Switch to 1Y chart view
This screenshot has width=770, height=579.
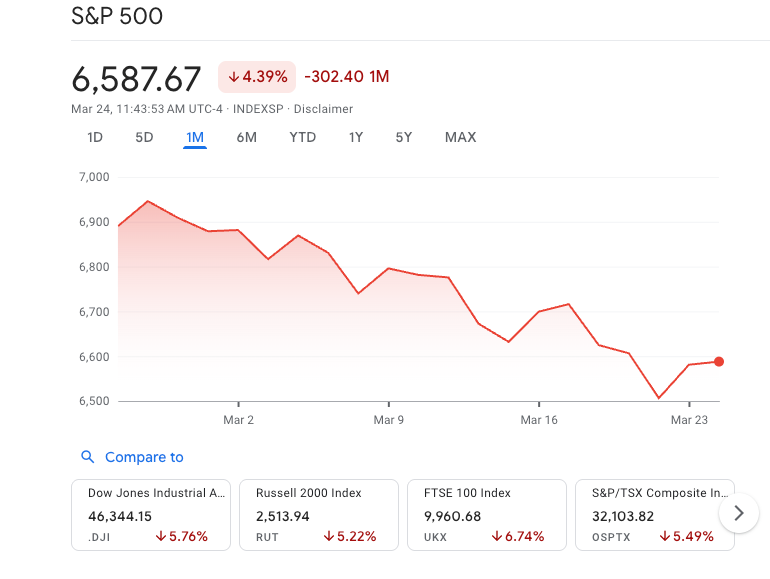355,137
